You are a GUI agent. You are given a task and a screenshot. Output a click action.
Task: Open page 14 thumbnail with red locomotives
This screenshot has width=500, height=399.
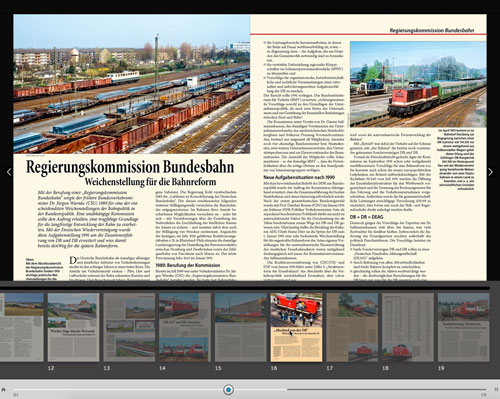coord(185,327)
